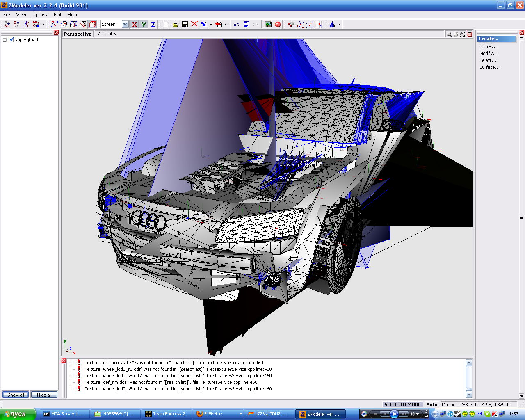
Task: Toggle the SELECTED MODE status button
Action: [402, 404]
